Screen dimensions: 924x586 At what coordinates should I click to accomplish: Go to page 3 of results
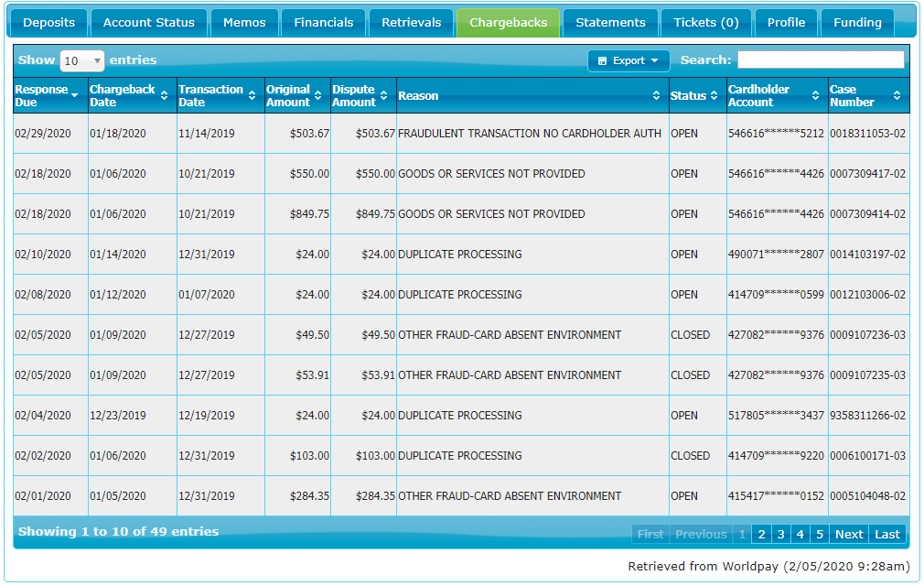tap(780, 535)
